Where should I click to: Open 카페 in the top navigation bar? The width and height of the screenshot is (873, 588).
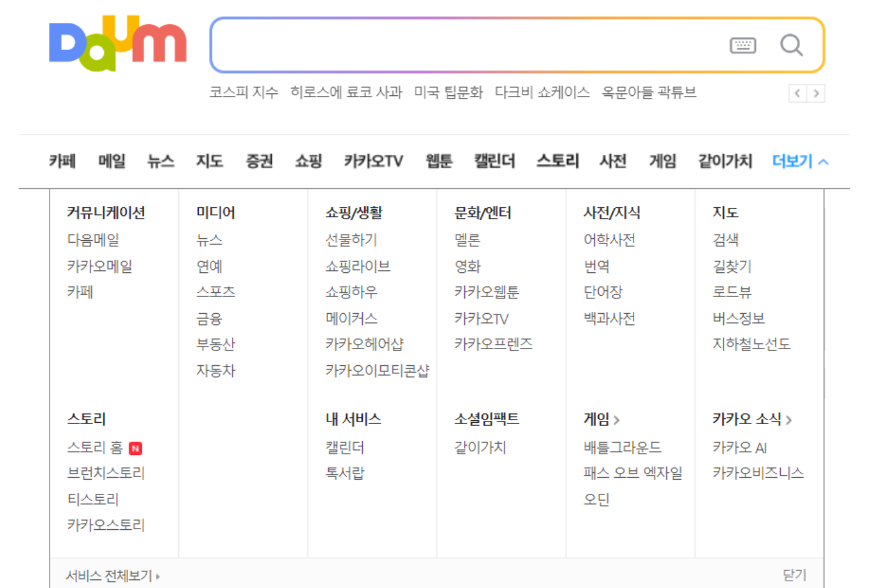62,162
